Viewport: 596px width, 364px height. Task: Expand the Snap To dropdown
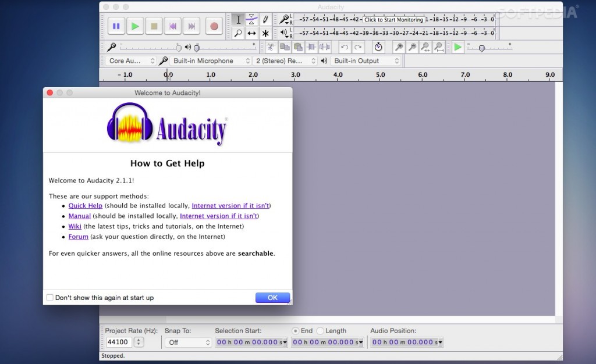pyautogui.click(x=189, y=342)
